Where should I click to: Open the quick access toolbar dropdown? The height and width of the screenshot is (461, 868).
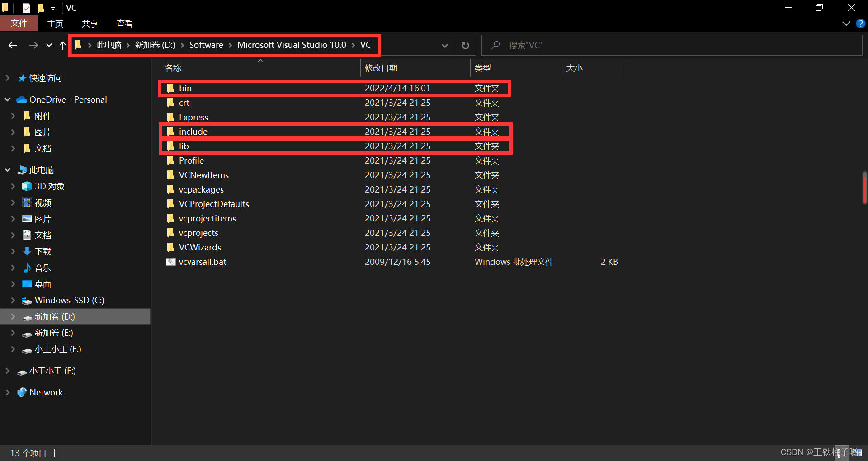click(x=53, y=8)
